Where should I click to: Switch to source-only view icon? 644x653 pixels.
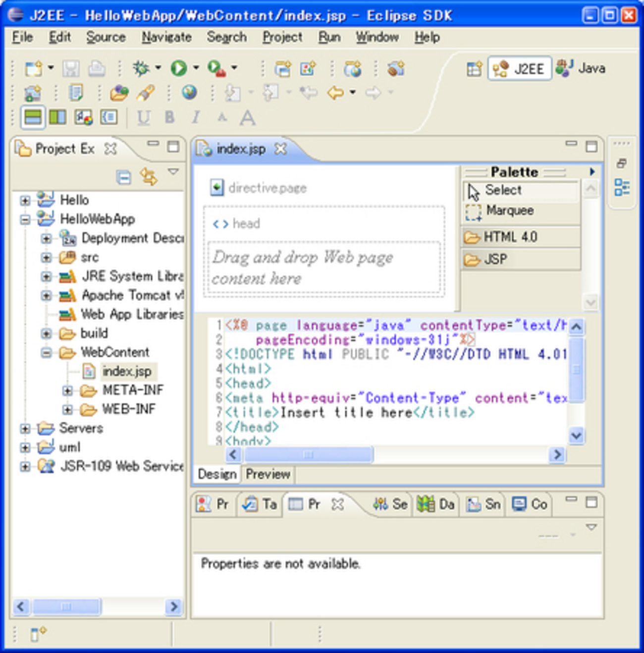tap(108, 117)
